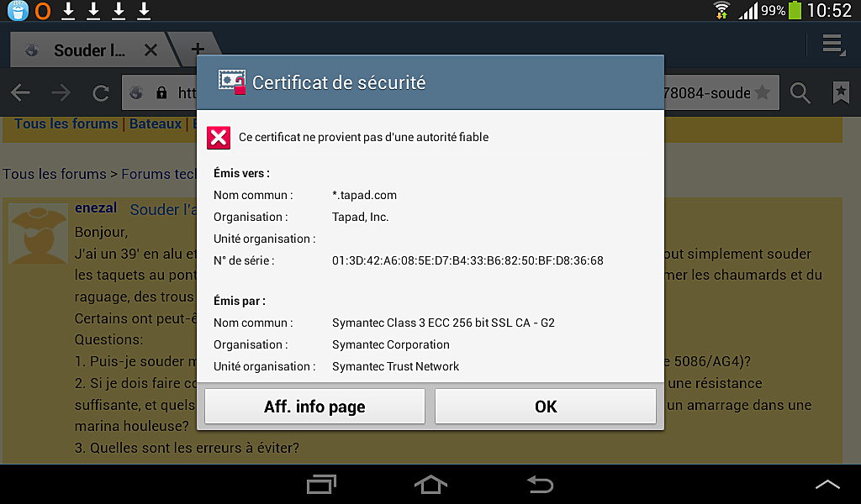Tap the red X warning icon
This screenshot has height=504, width=861.
(x=219, y=138)
